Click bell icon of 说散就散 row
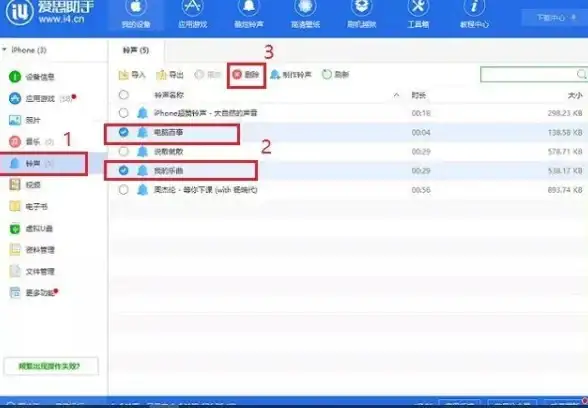The image size is (588, 408). click(142, 152)
